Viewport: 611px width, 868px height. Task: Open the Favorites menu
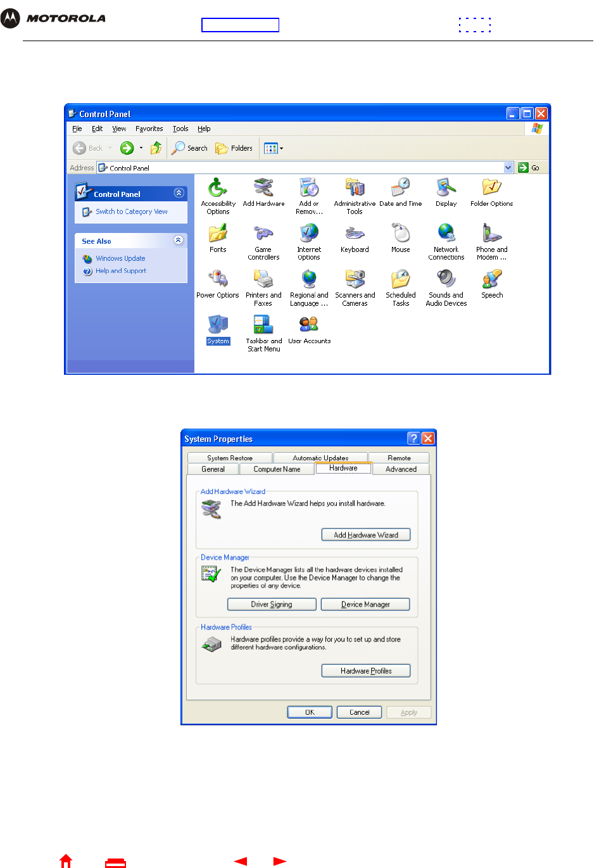tap(149, 129)
